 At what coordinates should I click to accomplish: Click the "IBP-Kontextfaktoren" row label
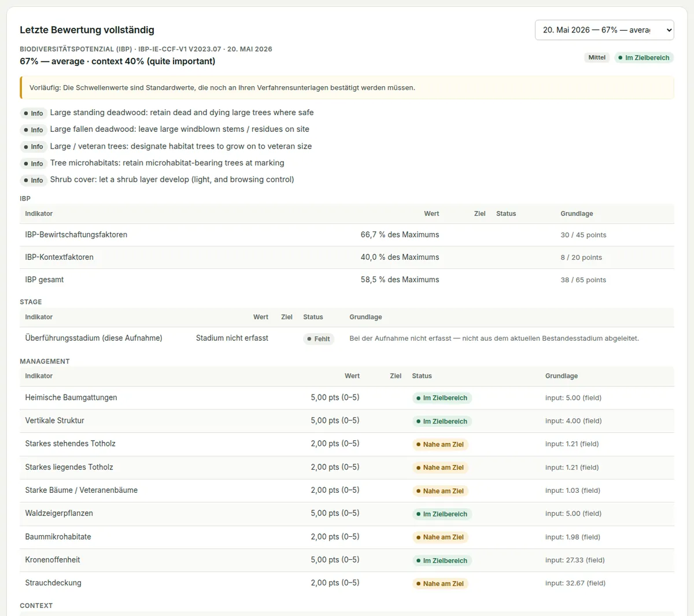pyautogui.click(x=59, y=257)
